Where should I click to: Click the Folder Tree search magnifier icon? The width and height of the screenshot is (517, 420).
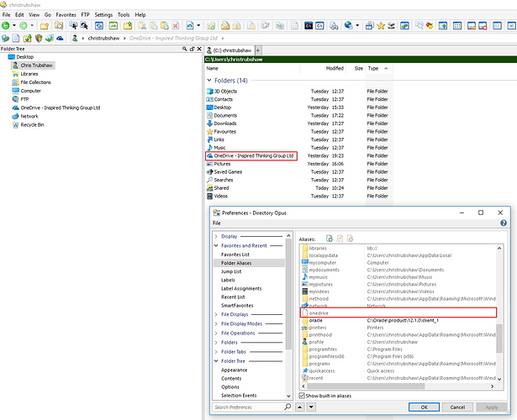(185, 49)
